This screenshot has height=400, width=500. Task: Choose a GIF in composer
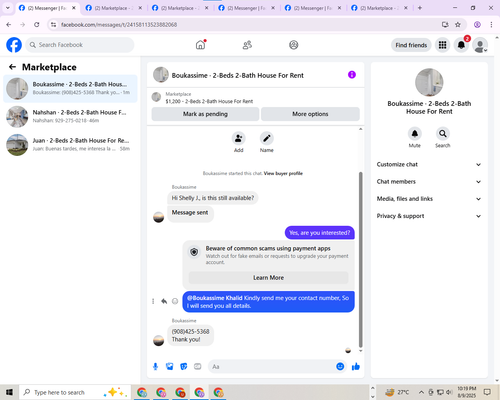tap(198, 367)
